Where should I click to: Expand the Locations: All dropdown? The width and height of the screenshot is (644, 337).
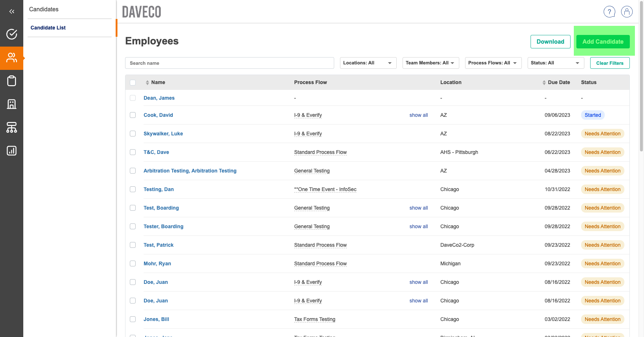coord(368,63)
